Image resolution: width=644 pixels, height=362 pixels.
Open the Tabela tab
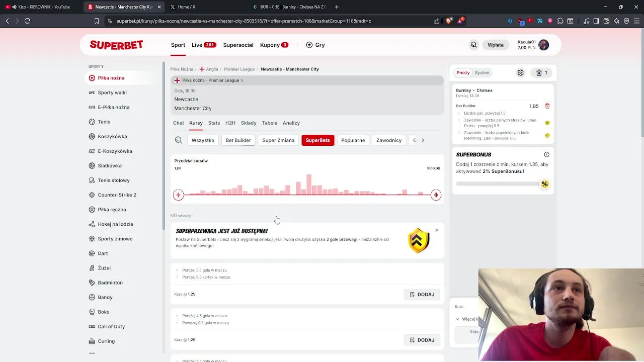pyautogui.click(x=270, y=123)
